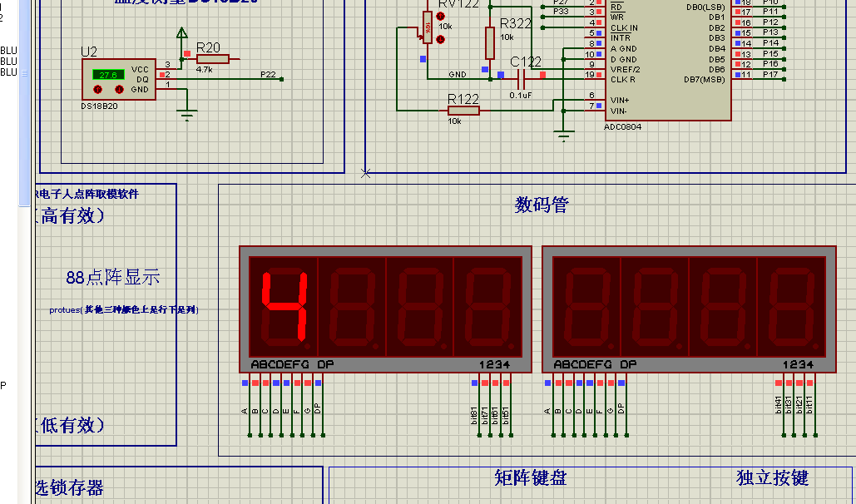Click the 高有效 label
Screen dimensions: 856x504
point(72,215)
